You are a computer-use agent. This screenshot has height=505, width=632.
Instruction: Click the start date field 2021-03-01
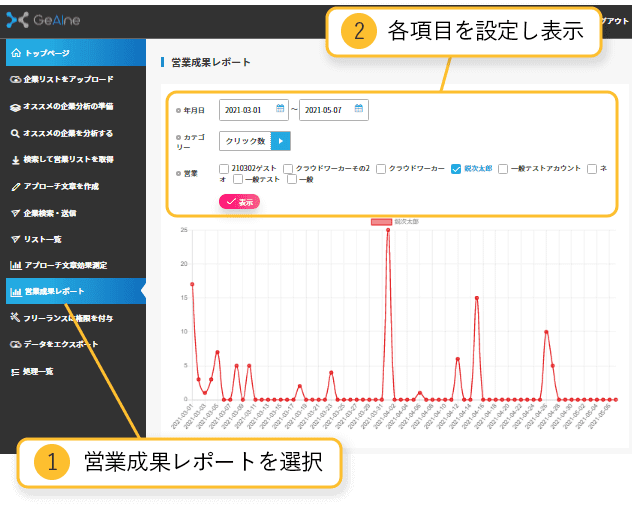pyautogui.click(x=254, y=110)
